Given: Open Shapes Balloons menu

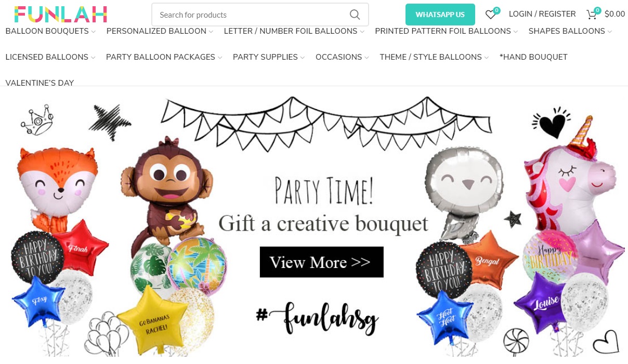Looking at the screenshot, I should point(567,31).
